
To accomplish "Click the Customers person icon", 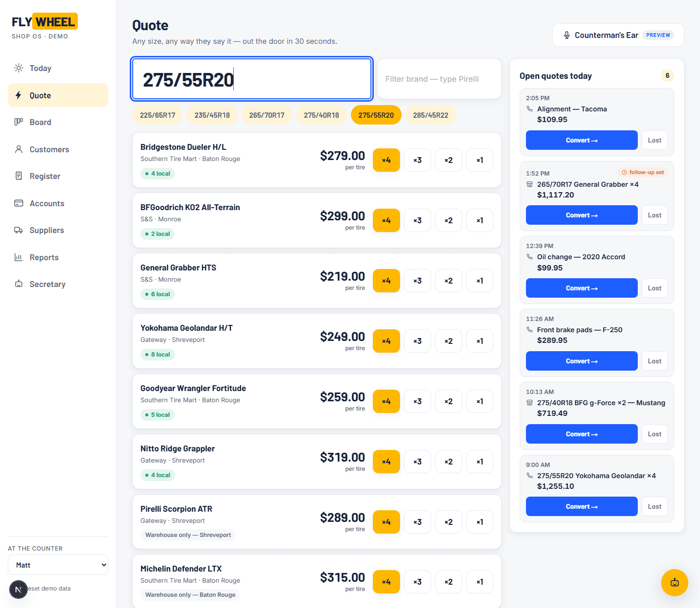I will point(18,149).
